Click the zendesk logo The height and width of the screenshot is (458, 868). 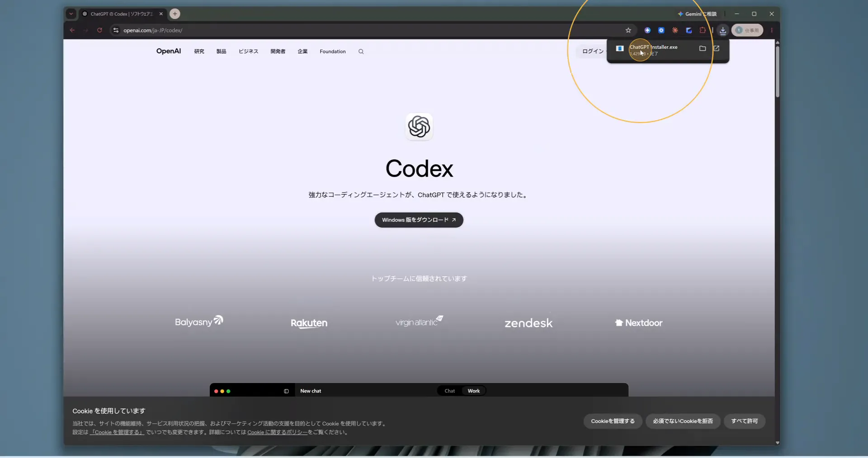(528, 323)
